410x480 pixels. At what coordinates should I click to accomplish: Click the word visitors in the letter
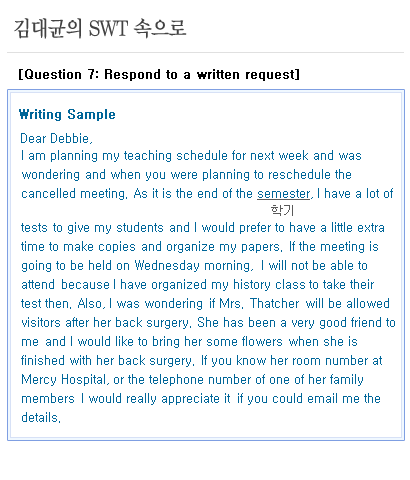pos(41,323)
